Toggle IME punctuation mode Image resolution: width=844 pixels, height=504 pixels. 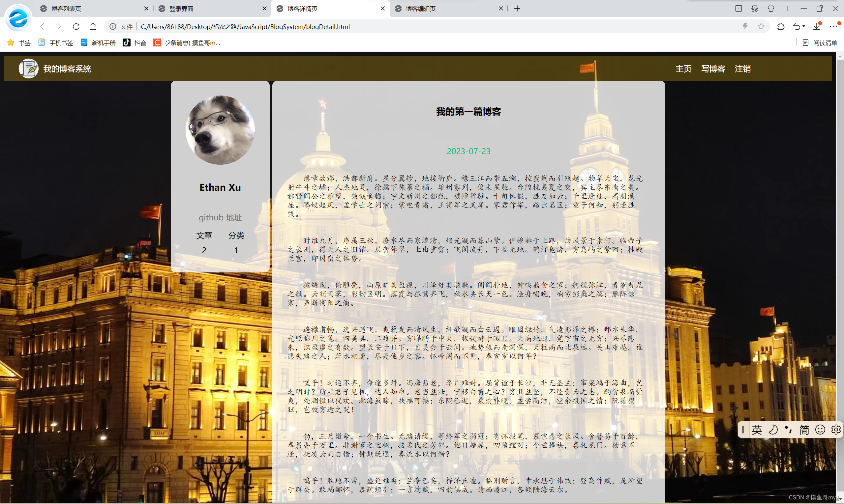pos(788,430)
